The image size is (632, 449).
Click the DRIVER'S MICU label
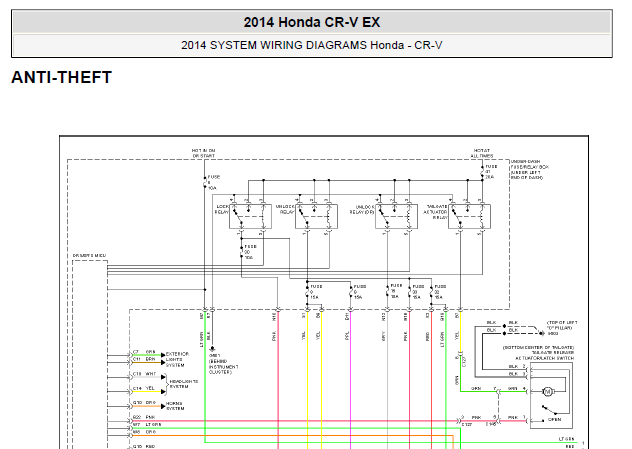coord(89,256)
